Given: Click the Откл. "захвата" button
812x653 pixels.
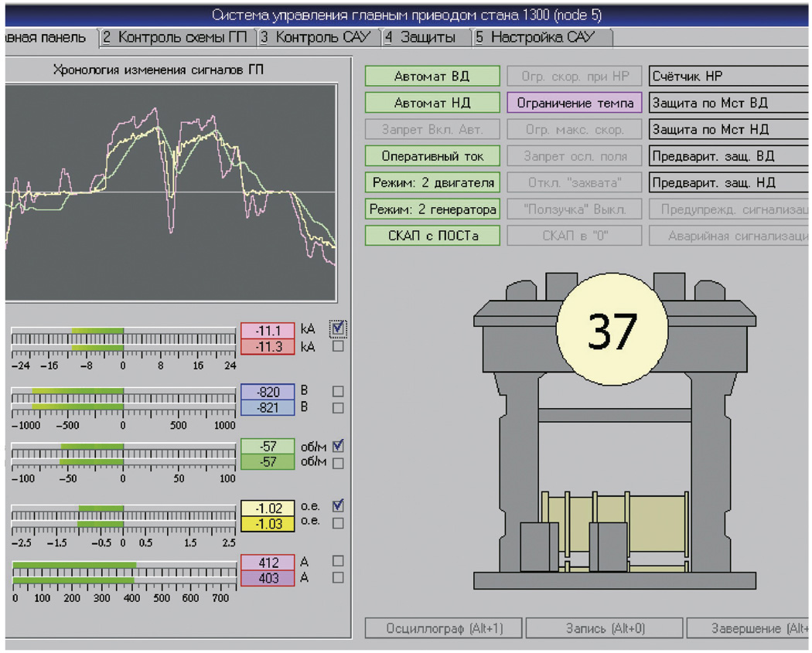Looking at the screenshot, I should pos(575,182).
